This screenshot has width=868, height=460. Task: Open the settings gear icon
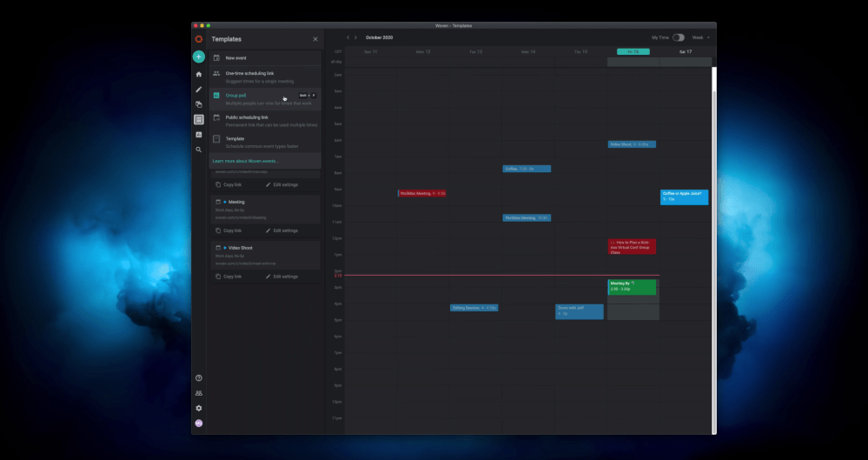(x=199, y=408)
